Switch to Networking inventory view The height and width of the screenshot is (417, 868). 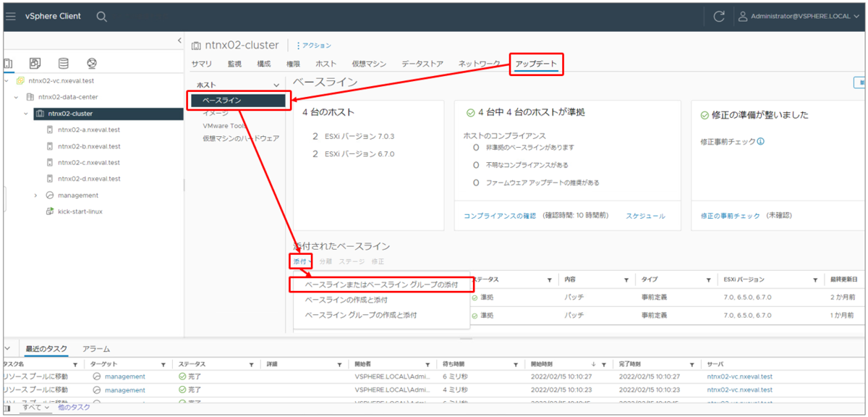point(92,64)
